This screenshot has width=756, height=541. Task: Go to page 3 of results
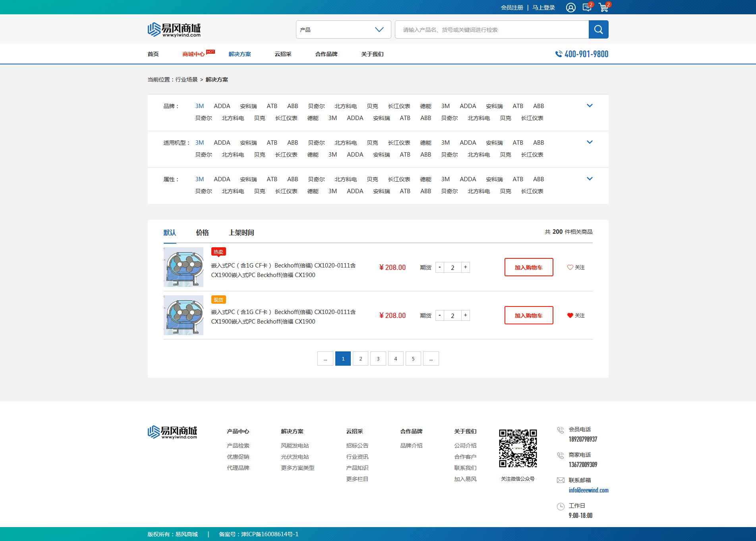tap(378, 359)
